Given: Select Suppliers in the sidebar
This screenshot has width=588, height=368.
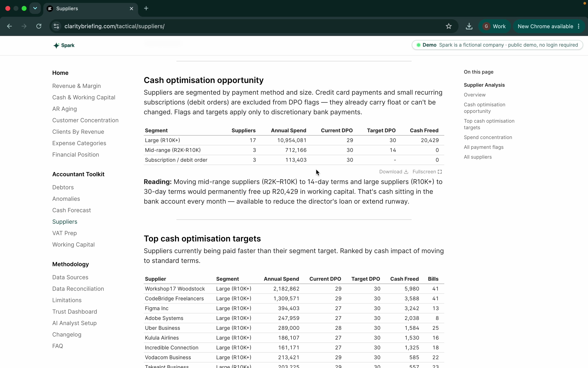Looking at the screenshot, I should click(x=65, y=222).
